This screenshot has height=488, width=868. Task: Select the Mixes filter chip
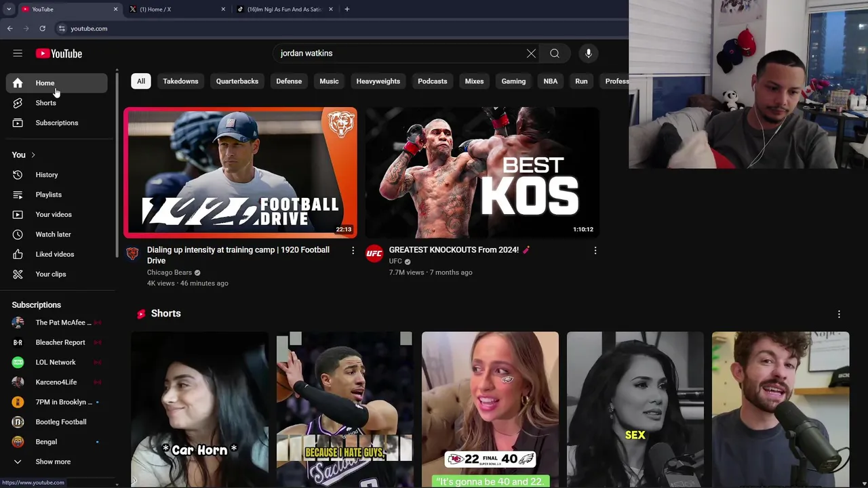coord(474,81)
